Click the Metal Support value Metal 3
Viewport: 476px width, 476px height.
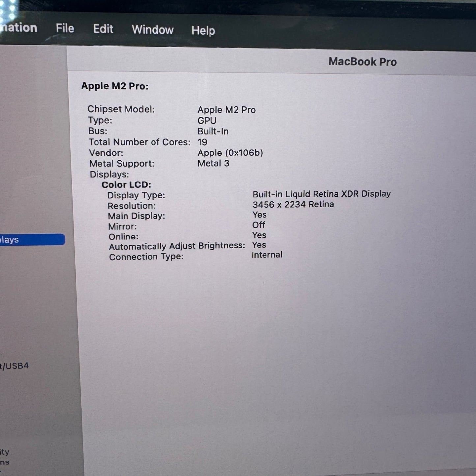pos(213,163)
